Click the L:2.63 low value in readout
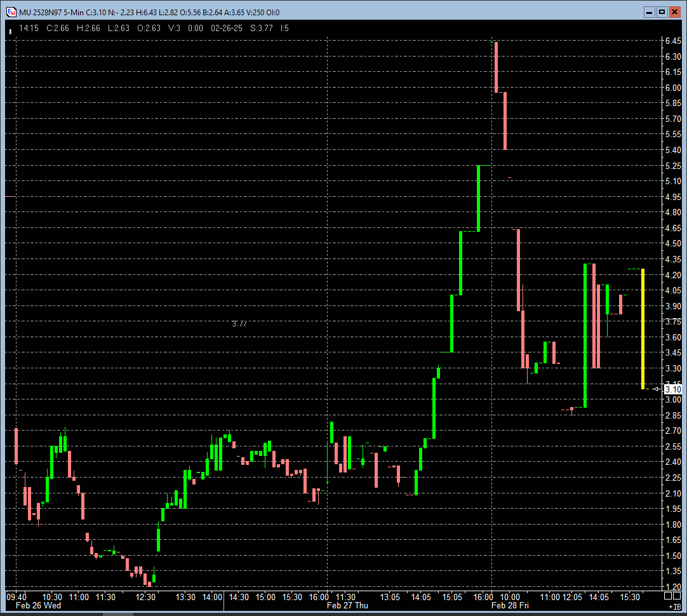Screen dimensions: 687x616 coord(118,28)
